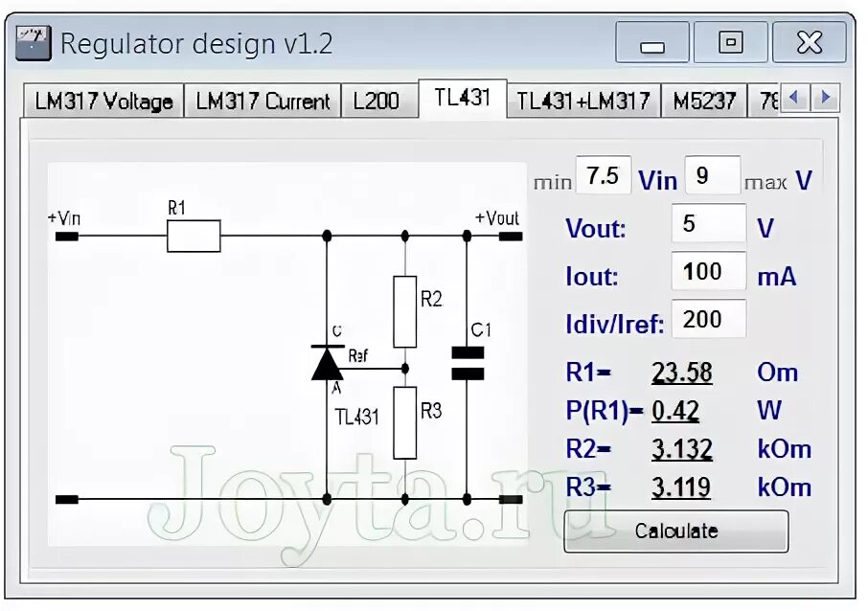Open the LM317 Voltage tab
Viewport: 868px width, 611px height.
click(x=103, y=102)
